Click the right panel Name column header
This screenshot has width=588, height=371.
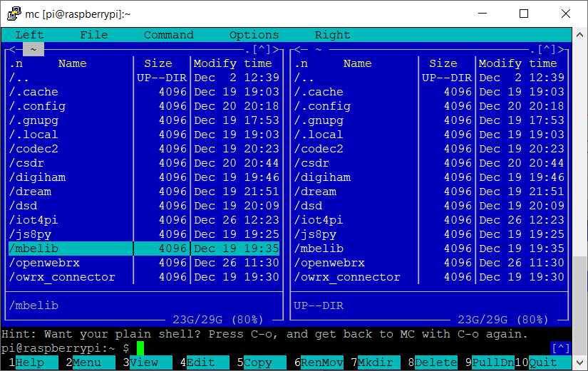point(357,63)
